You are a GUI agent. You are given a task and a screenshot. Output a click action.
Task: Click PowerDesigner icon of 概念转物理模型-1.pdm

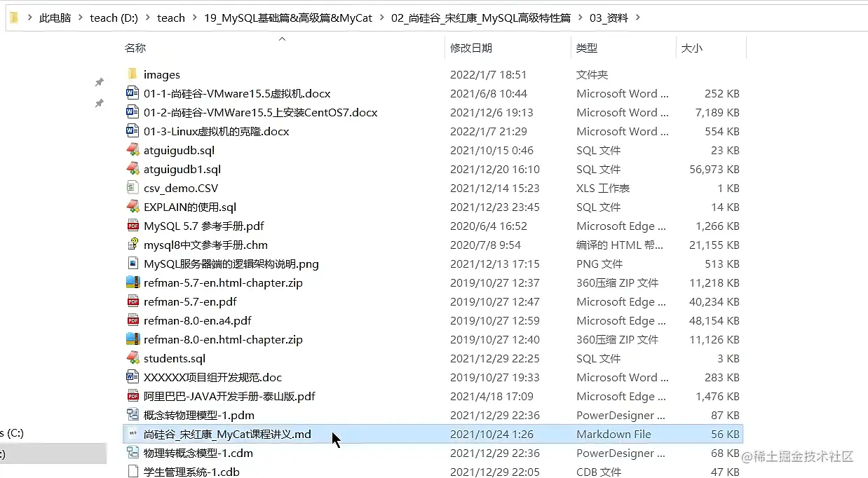[x=133, y=415]
